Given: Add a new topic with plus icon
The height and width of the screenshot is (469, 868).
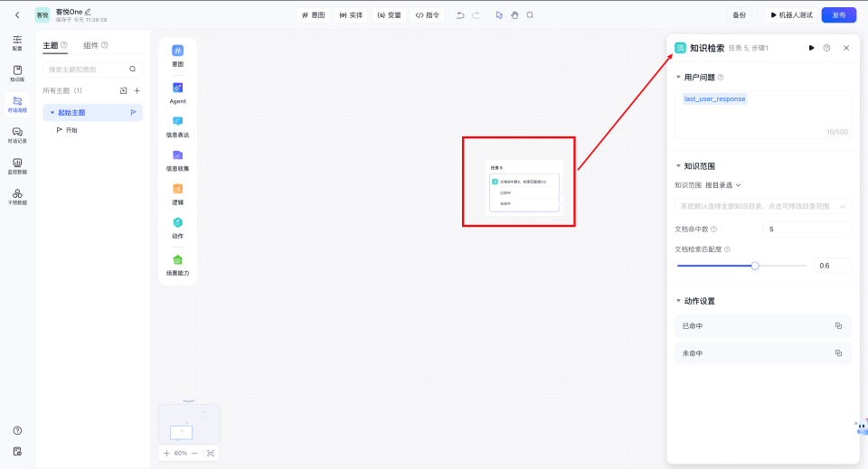Looking at the screenshot, I should point(137,90).
